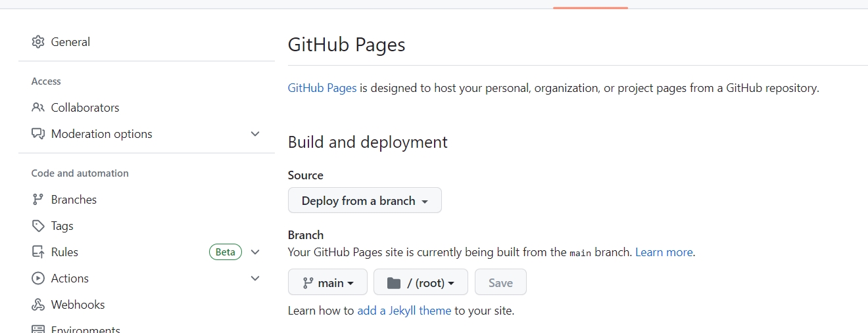868x333 pixels.
Task: Click the General gear icon
Action: [x=38, y=42]
